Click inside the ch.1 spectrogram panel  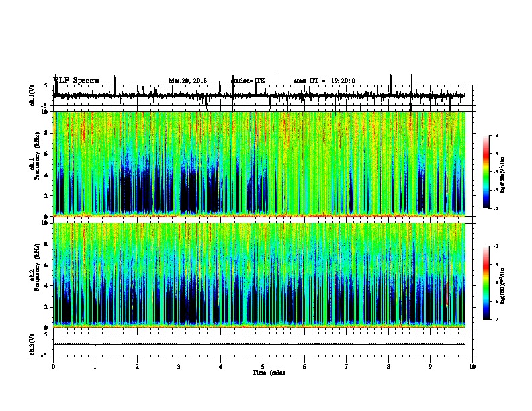[259, 164]
